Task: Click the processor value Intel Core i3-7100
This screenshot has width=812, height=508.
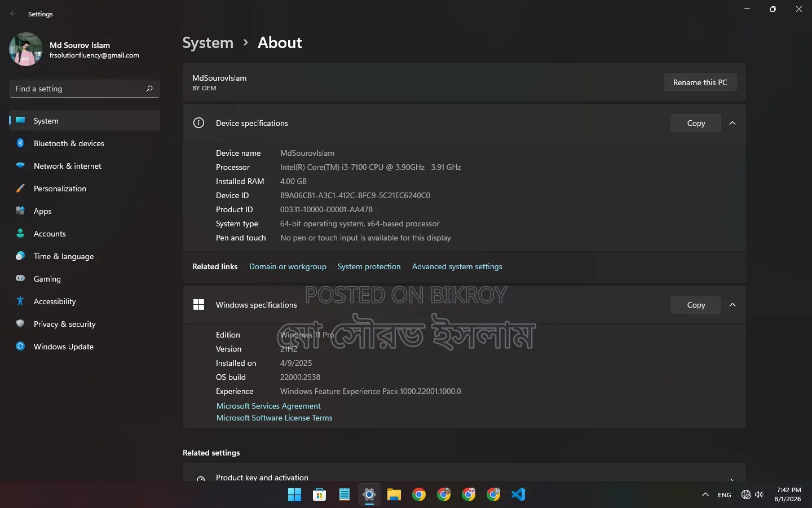Action: click(370, 167)
